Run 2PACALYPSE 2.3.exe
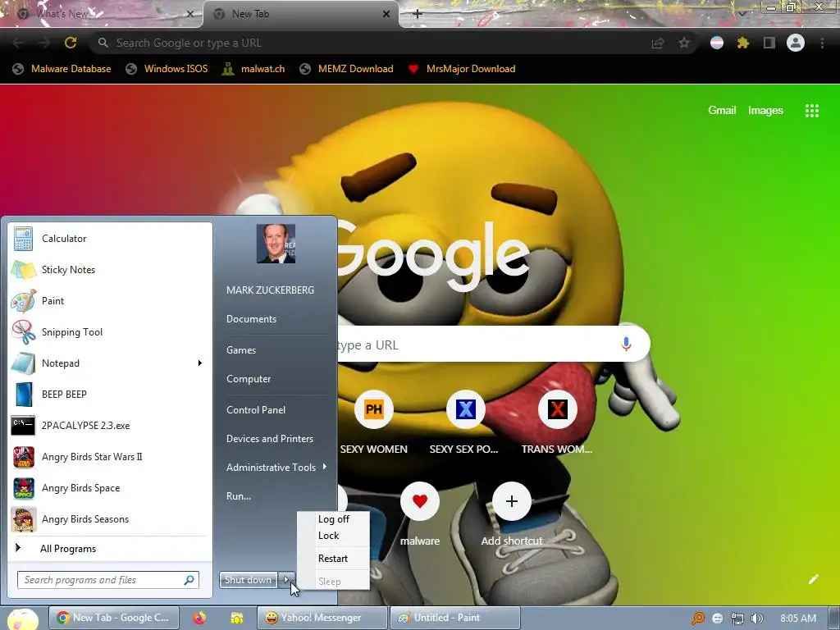Image resolution: width=840 pixels, height=630 pixels. tap(110, 426)
